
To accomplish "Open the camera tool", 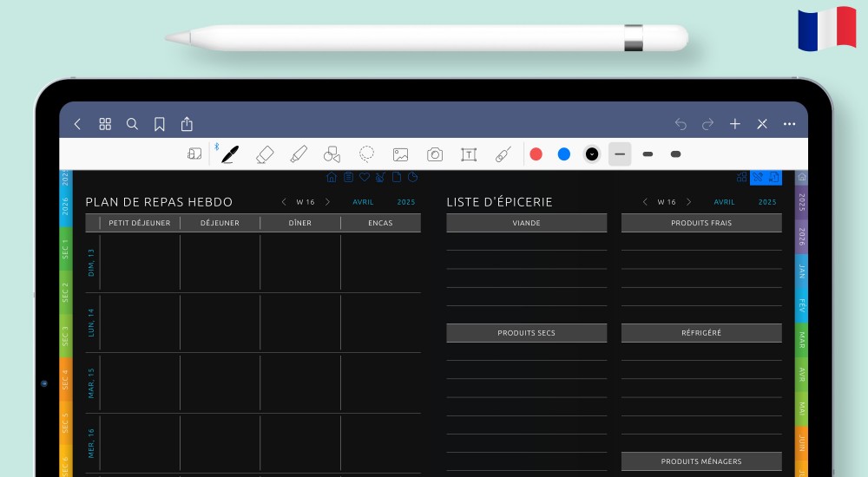I will pos(435,154).
